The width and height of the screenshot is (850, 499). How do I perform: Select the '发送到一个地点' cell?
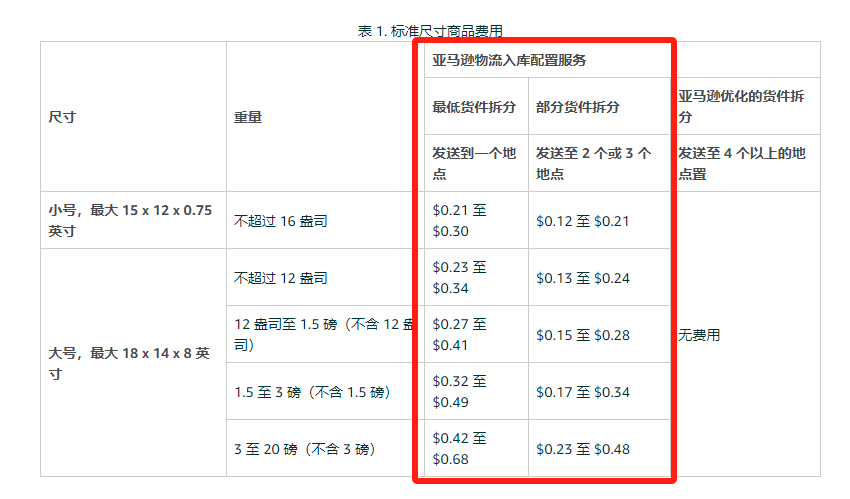click(x=476, y=163)
